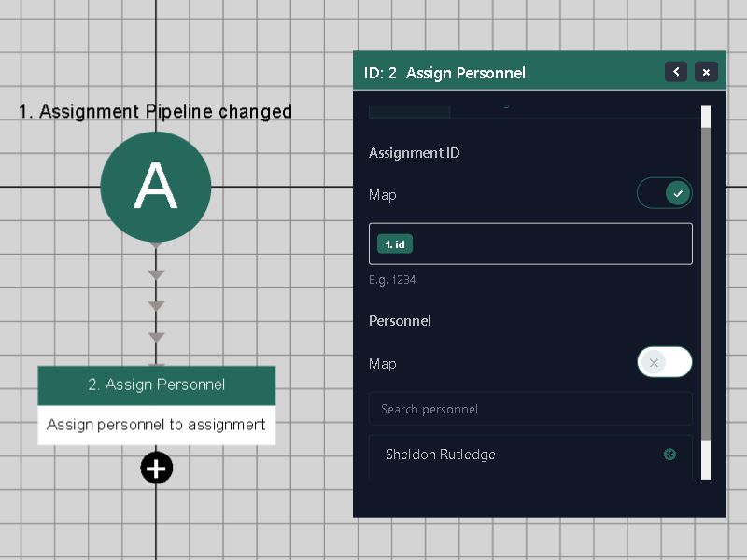Image resolution: width=747 pixels, height=560 pixels.
Task: Focus the Search personnel field
Action: pyautogui.click(x=530, y=409)
